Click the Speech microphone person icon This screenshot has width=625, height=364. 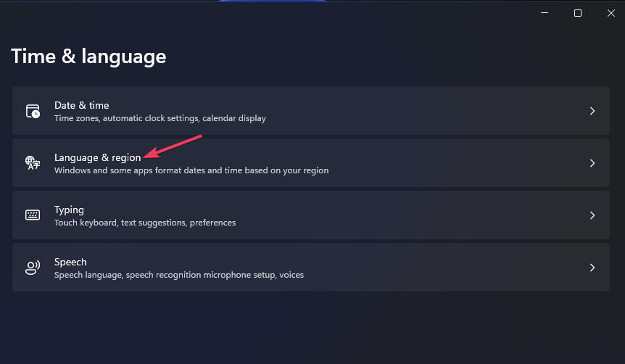coord(33,268)
